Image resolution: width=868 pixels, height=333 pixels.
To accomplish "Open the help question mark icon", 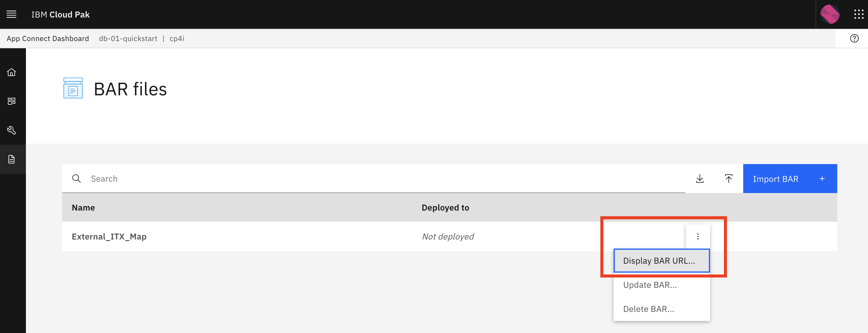I will click(854, 39).
